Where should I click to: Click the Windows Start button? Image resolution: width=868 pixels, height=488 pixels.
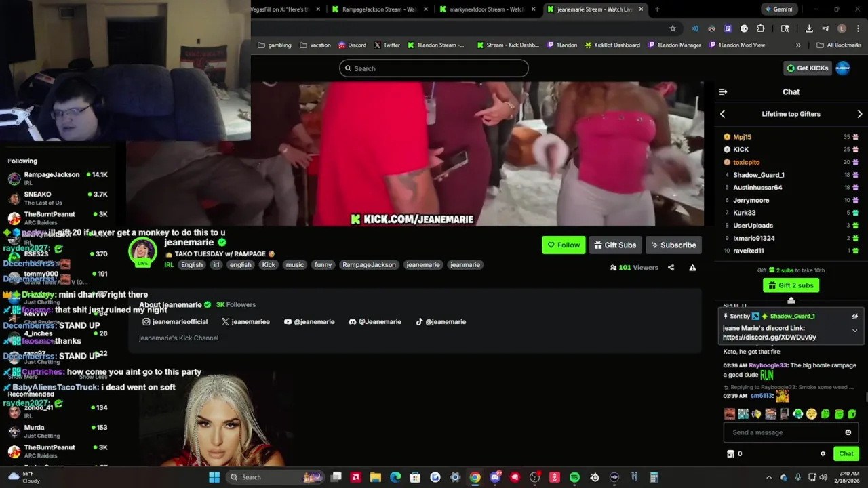(x=214, y=477)
